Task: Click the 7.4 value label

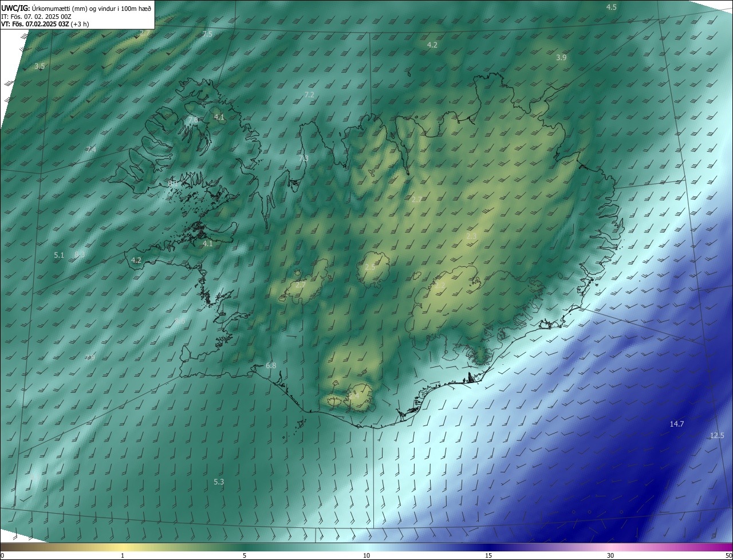Action: point(91,150)
